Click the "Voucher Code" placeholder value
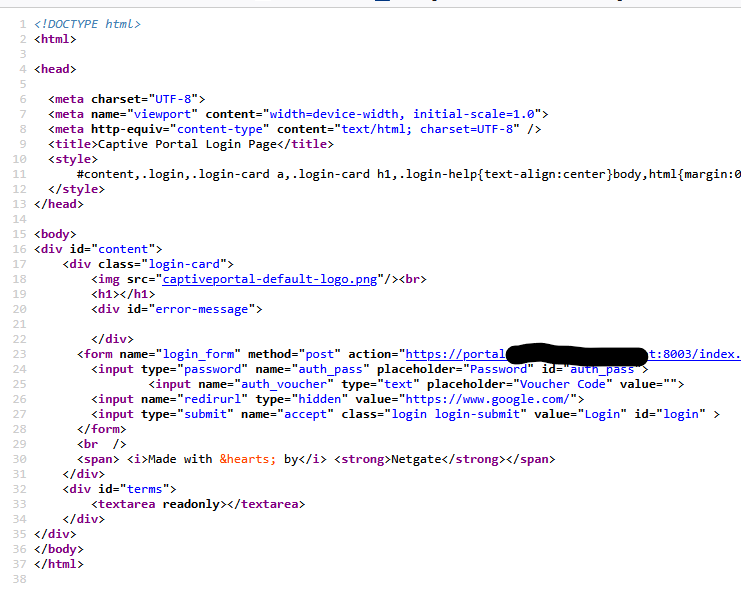 (561, 384)
